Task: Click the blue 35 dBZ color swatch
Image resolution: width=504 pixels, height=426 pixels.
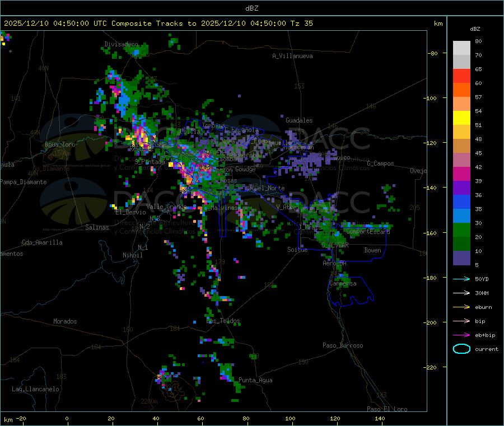Action: coord(461,202)
